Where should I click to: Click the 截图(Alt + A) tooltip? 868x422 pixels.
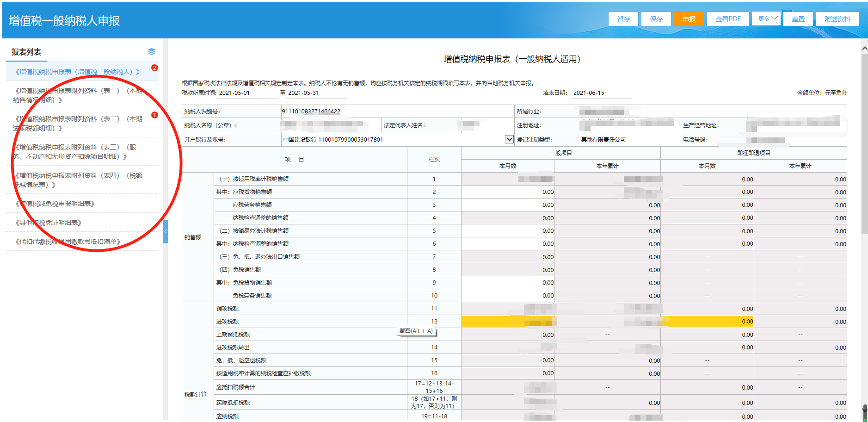click(x=416, y=331)
